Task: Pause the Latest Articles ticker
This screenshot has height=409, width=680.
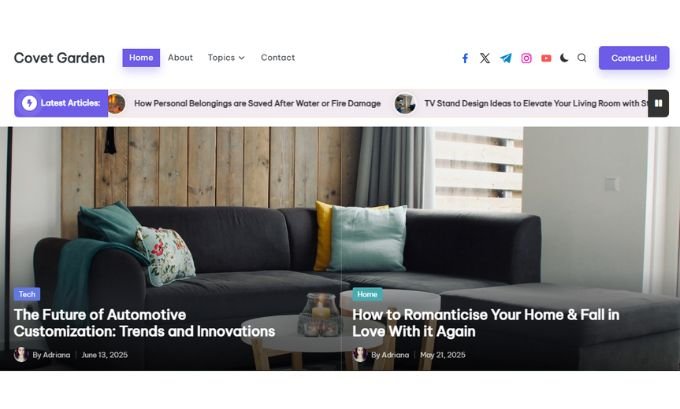Action: [x=658, y=103]
